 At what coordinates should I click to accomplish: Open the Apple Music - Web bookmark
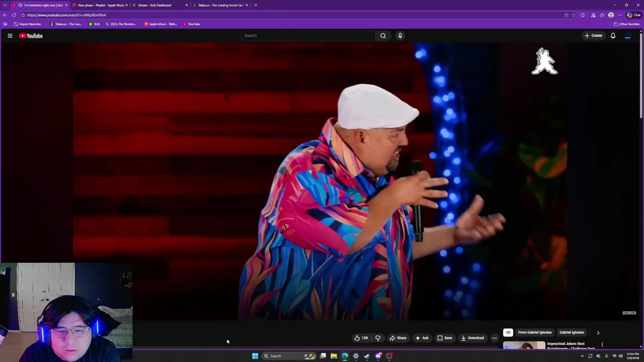tap(160, 24)
